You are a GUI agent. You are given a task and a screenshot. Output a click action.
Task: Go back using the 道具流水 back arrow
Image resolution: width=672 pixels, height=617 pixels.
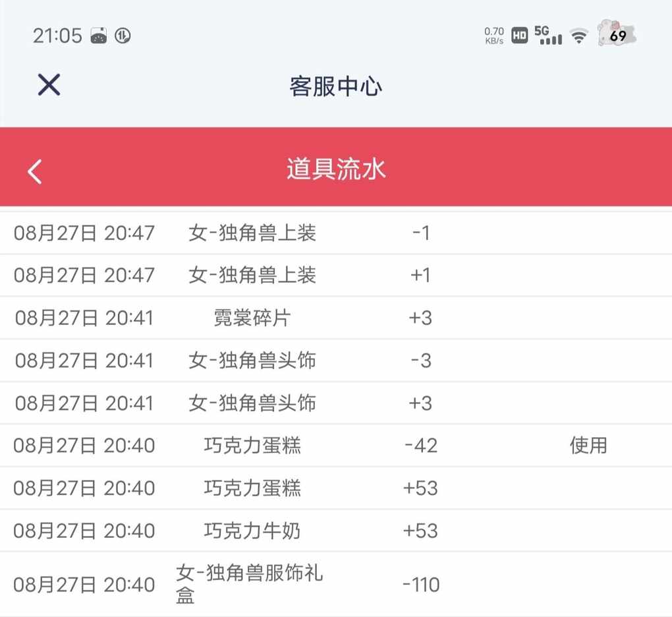(x=35, y=171)
